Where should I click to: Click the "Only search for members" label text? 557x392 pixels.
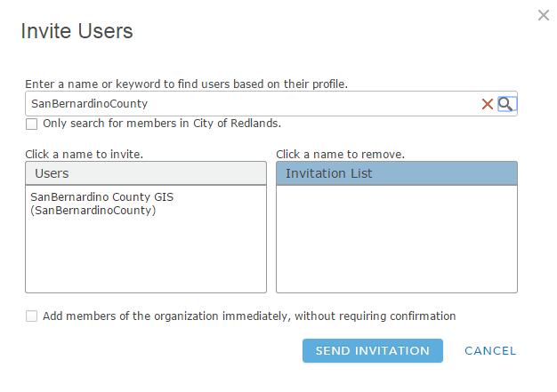pyautogui.click(x=162, y=124)
